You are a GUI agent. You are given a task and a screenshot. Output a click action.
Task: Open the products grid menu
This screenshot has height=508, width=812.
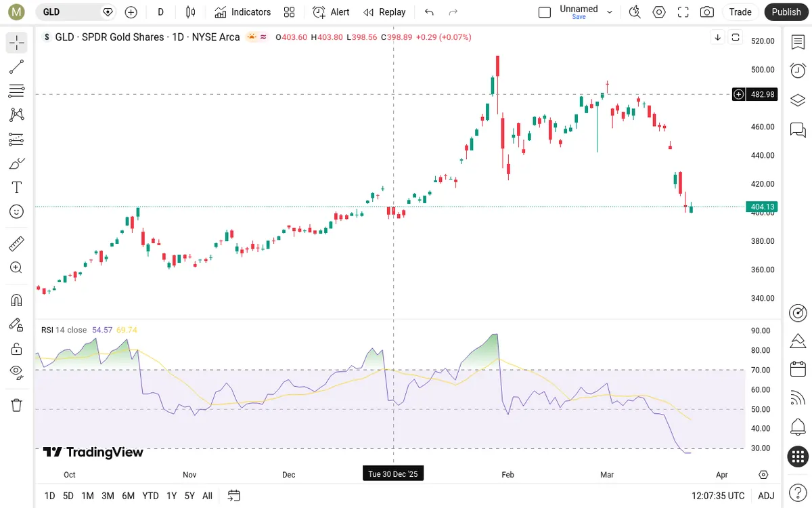(798, 457)
